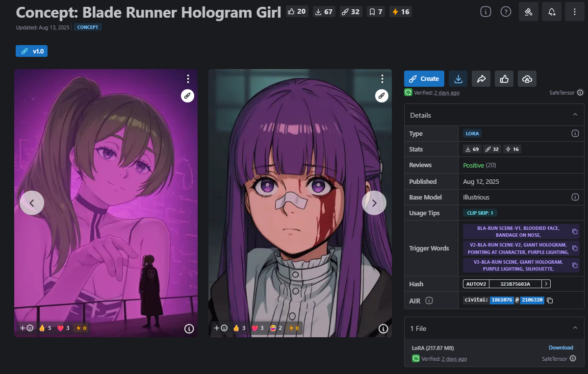The height and width of the screenshot is (374, 588).
Task: Open the gavel tipping icon at top
Action: point(528,12)
